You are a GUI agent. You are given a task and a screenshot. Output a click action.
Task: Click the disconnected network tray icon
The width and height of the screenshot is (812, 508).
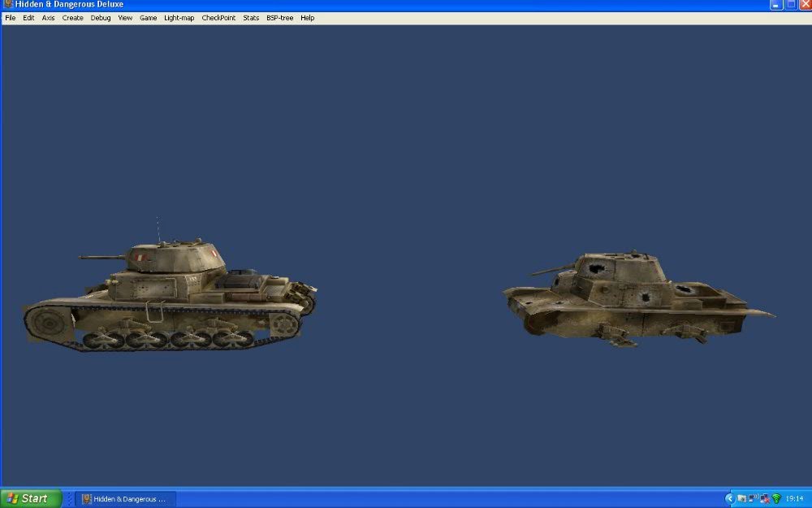764,499
